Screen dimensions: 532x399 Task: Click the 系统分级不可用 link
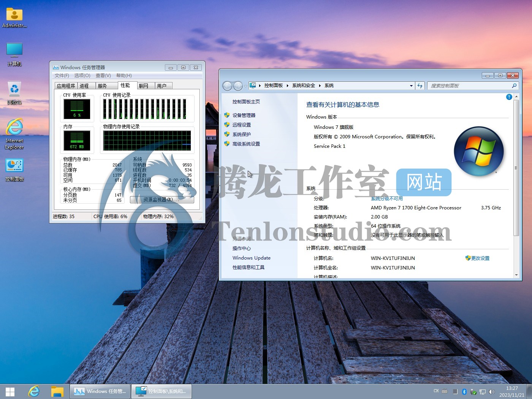(387, 198)
